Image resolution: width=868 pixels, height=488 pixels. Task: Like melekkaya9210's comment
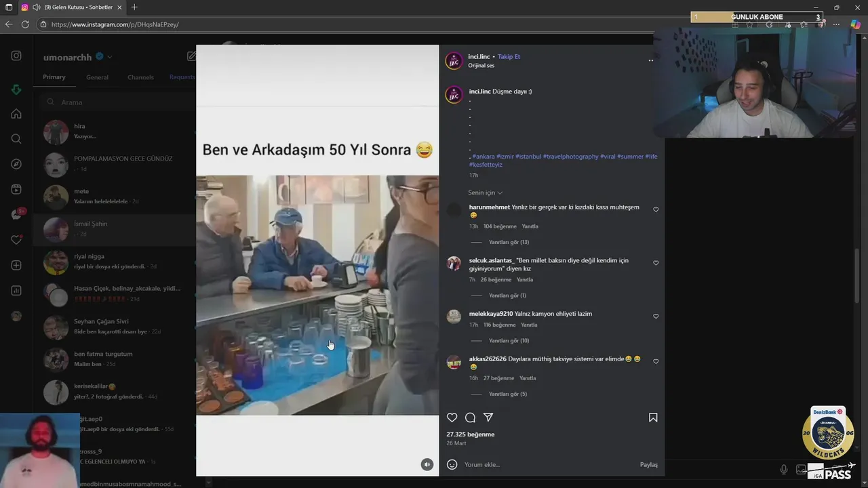point(656,317)
